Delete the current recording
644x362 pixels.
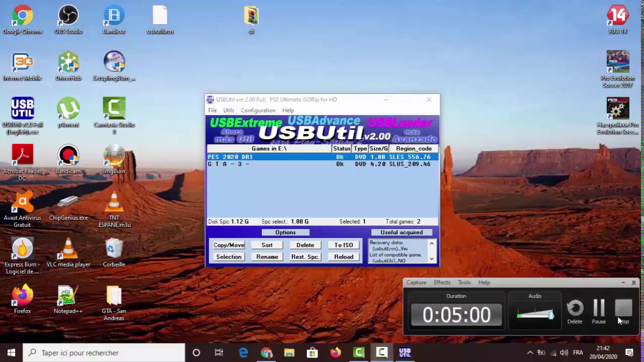point(575,312)
